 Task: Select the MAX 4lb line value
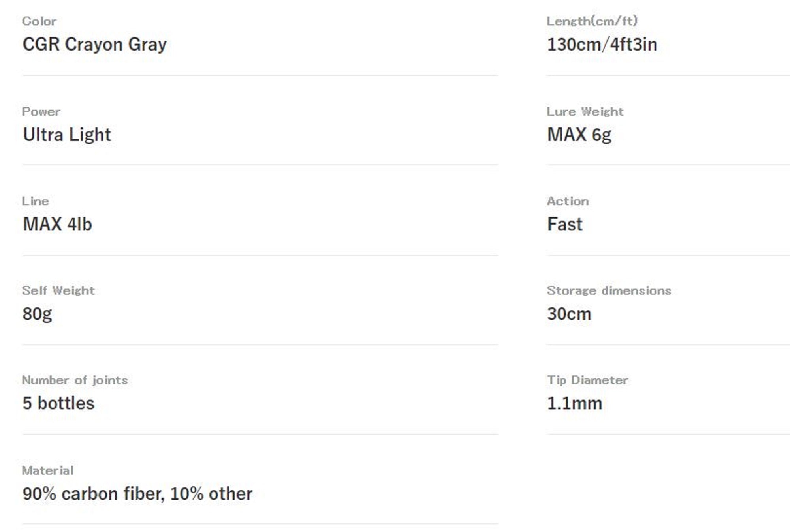(x=58, y=224)
